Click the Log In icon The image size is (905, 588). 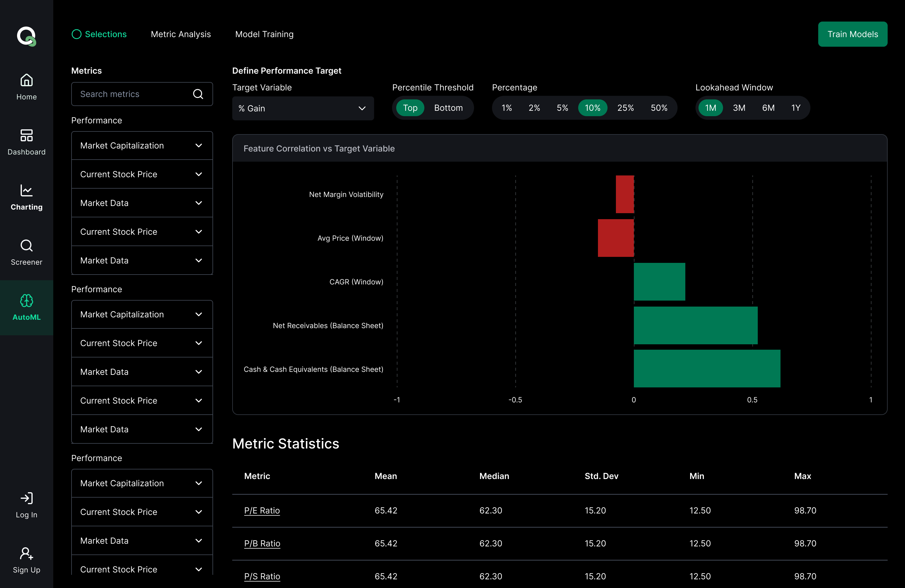click(26, 498)
